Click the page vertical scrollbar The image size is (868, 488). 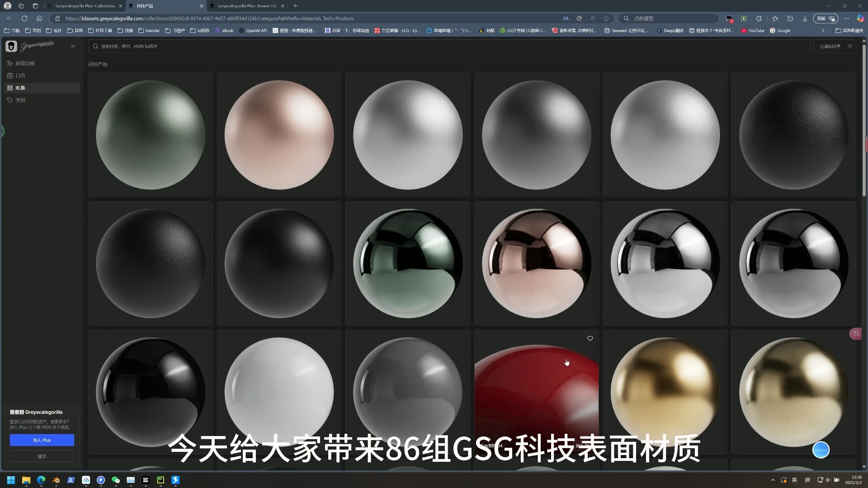[864, 120]
